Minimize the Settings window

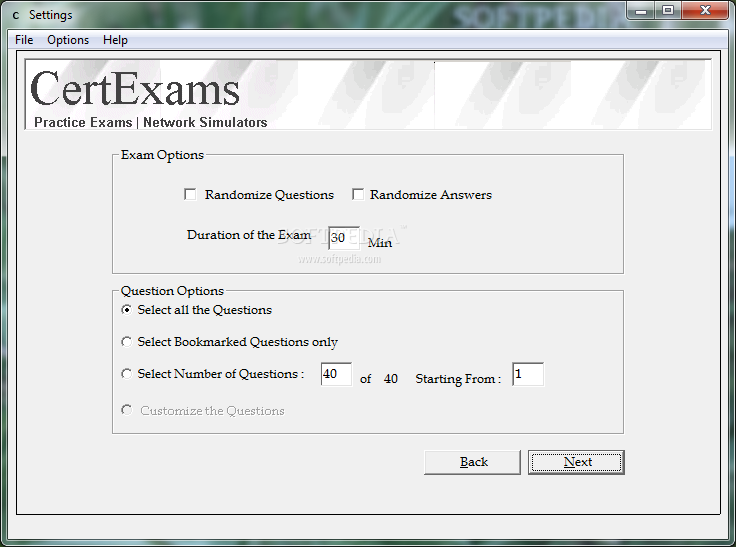click(641, 10)
